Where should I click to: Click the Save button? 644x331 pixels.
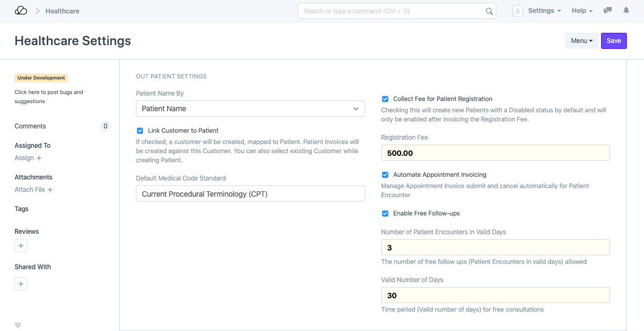[613, 41]
